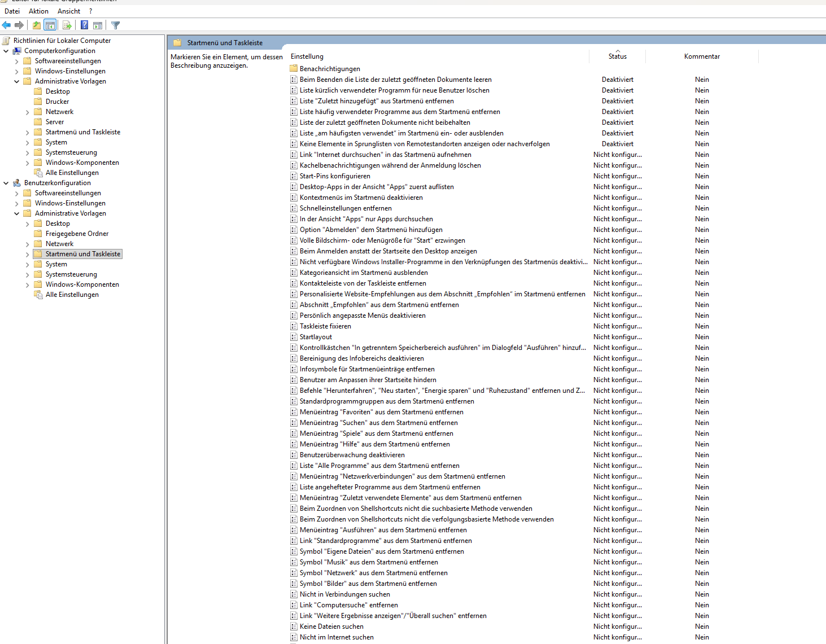Click the Filter funnel icon

coord(116,25)
